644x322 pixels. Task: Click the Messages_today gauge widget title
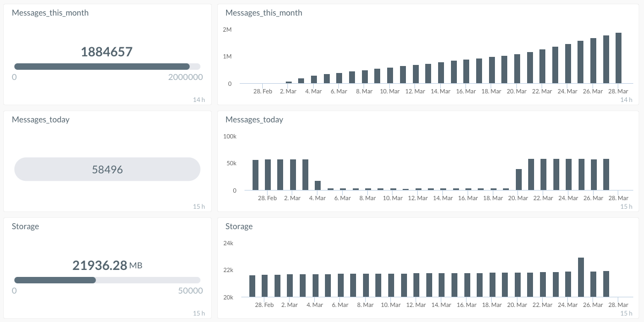41,120
